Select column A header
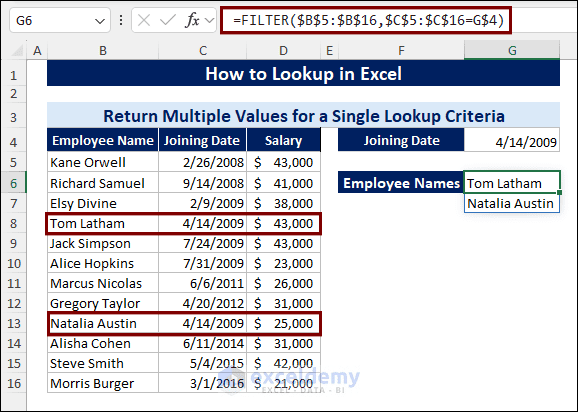This screenshot has height=412, width=578. [x=37, y=50]
